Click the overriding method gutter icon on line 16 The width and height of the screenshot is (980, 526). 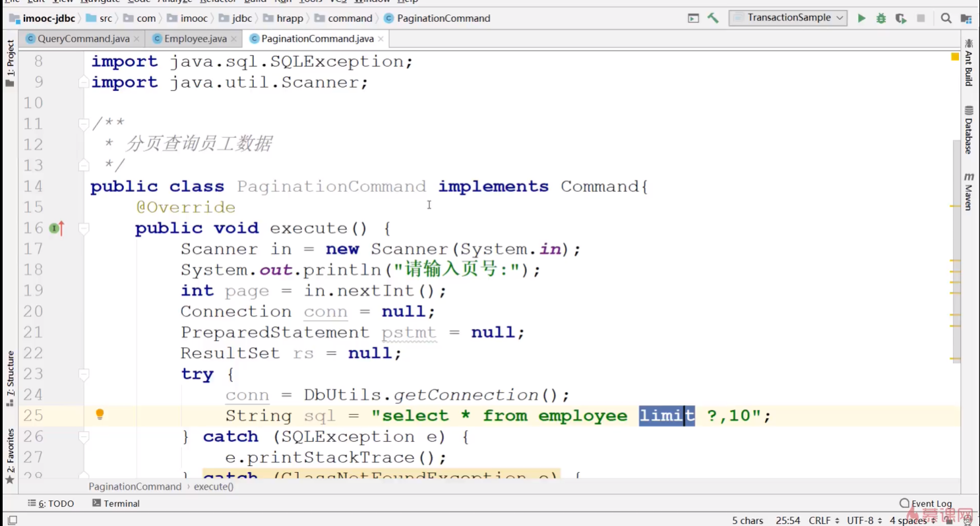point(57,228)
